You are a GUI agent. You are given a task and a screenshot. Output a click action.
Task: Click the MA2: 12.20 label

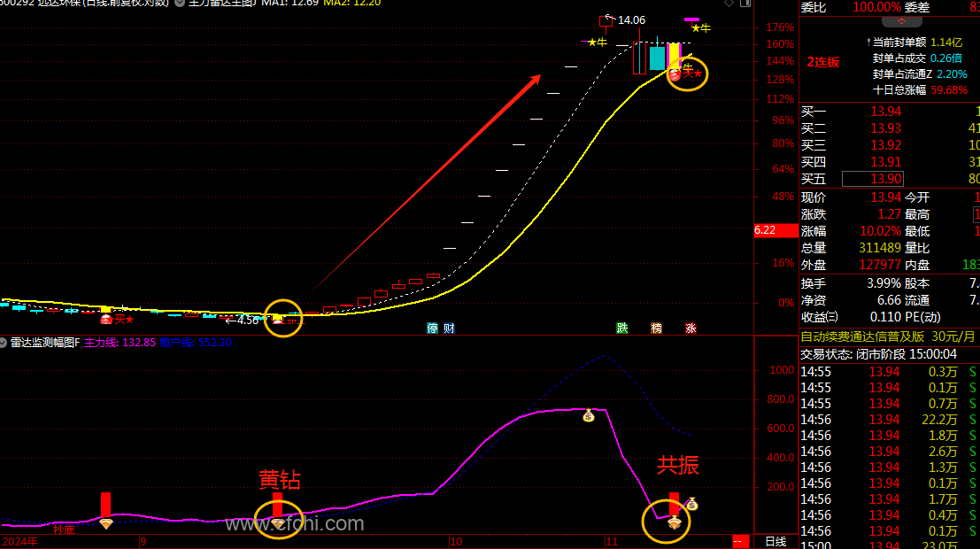[351, 4]
